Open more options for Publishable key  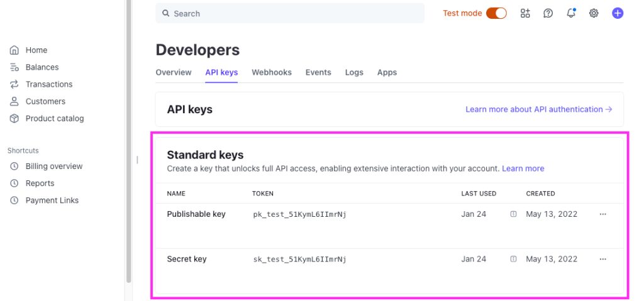click(x=602, y=214)
